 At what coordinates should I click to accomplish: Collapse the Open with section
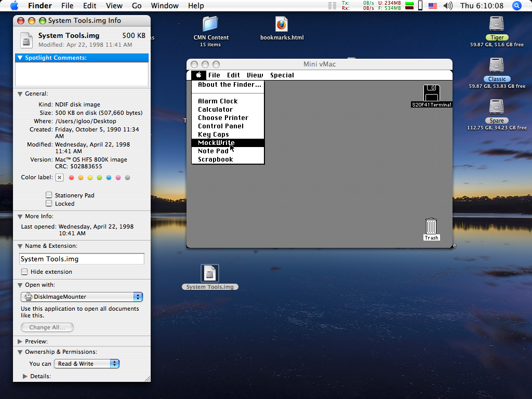coord(20,285)
